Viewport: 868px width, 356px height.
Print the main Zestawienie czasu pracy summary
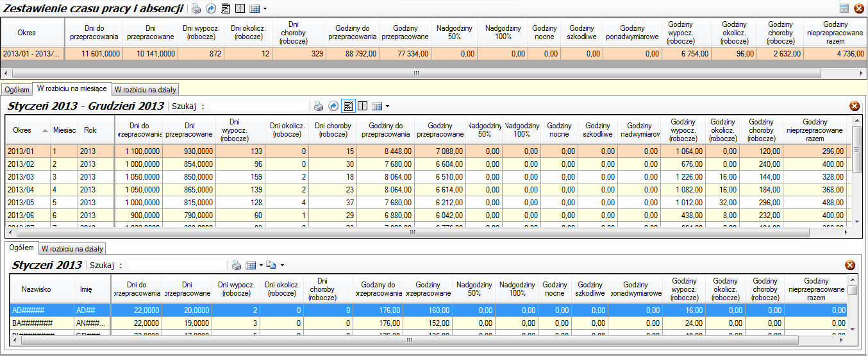pyautogui.click(x=197, y=9)
